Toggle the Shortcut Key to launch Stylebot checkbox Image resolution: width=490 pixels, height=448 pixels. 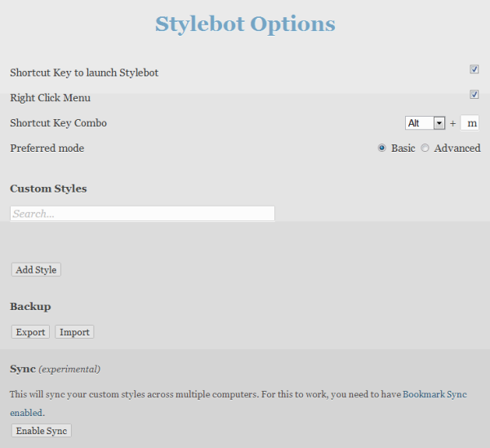pos(474,70)
